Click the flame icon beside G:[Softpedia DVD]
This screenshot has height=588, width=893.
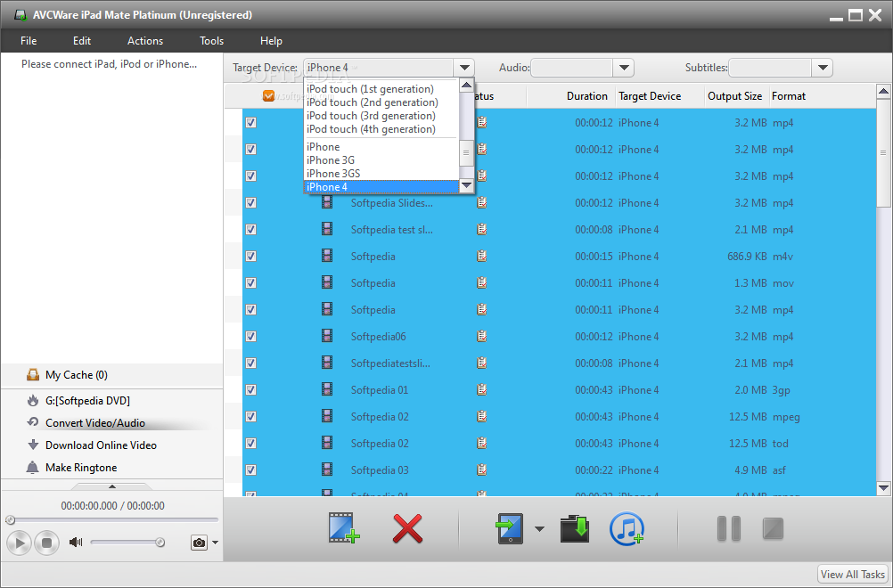[33, 400]
